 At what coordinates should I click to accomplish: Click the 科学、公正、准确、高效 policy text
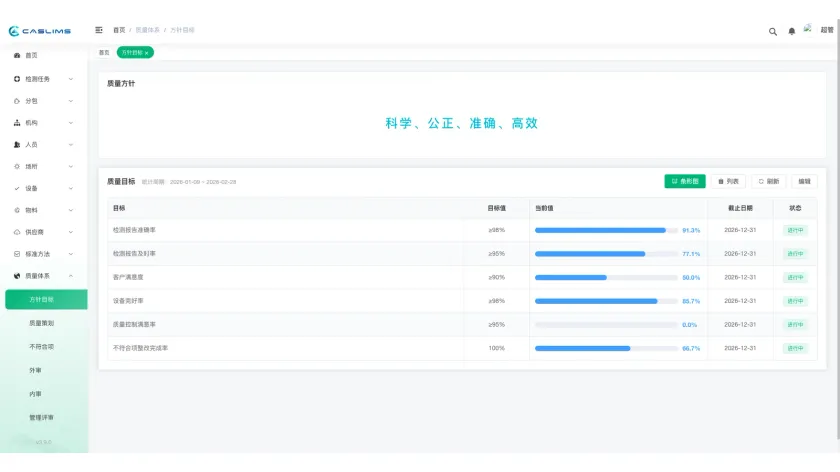pos(461,123)
